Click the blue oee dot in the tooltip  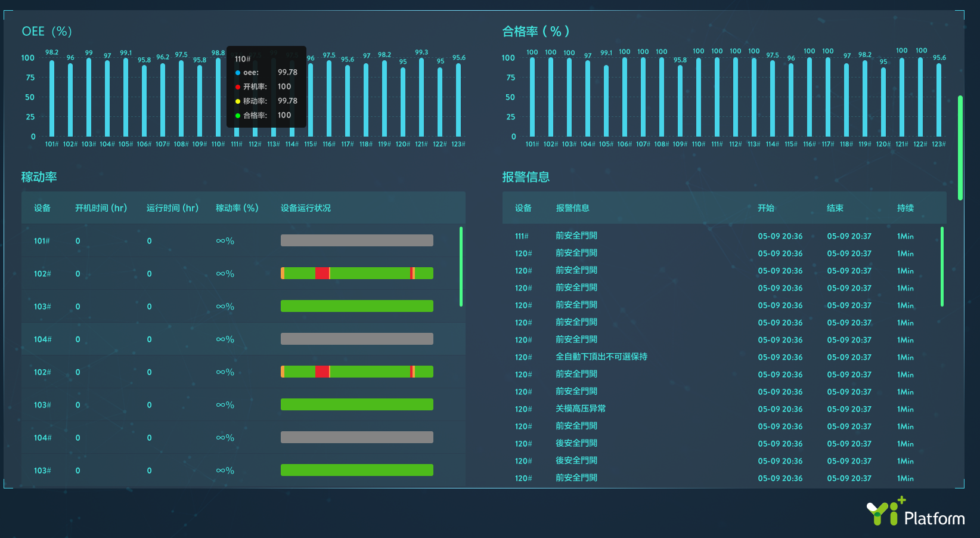click(238, 73)
